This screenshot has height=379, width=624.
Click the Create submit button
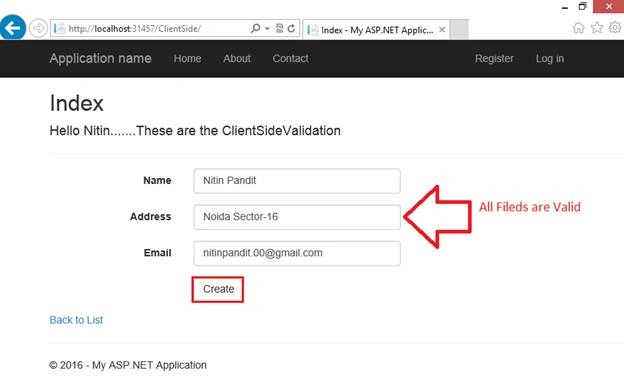(x=218, y=289)
